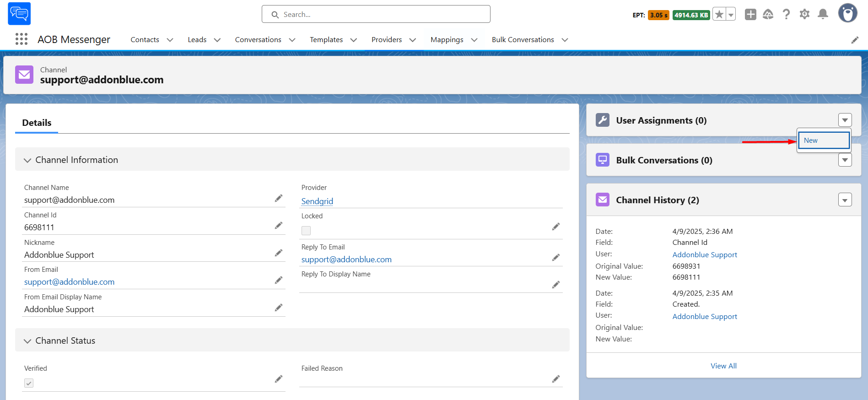Image resolution: width=868 pixels, height=400 pixels.
Task: Expand the Leads tab chevron menu
Action: (217, 40)
